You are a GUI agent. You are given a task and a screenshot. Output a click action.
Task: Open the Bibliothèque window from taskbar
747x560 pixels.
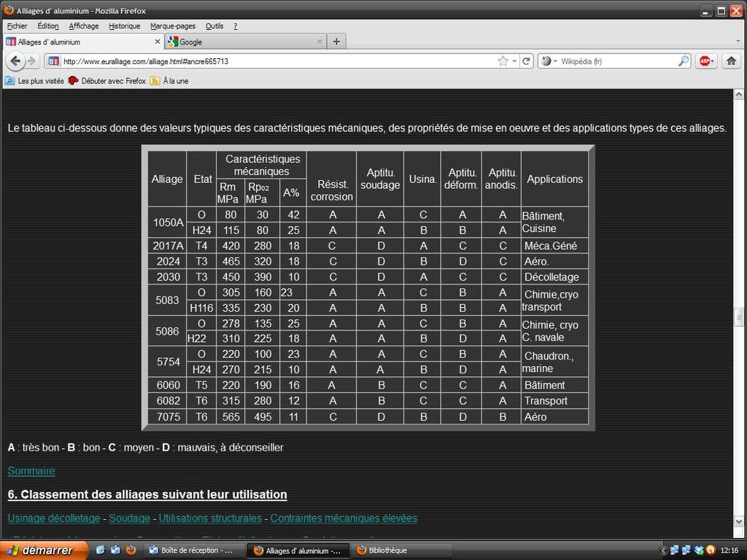[401, 551]
